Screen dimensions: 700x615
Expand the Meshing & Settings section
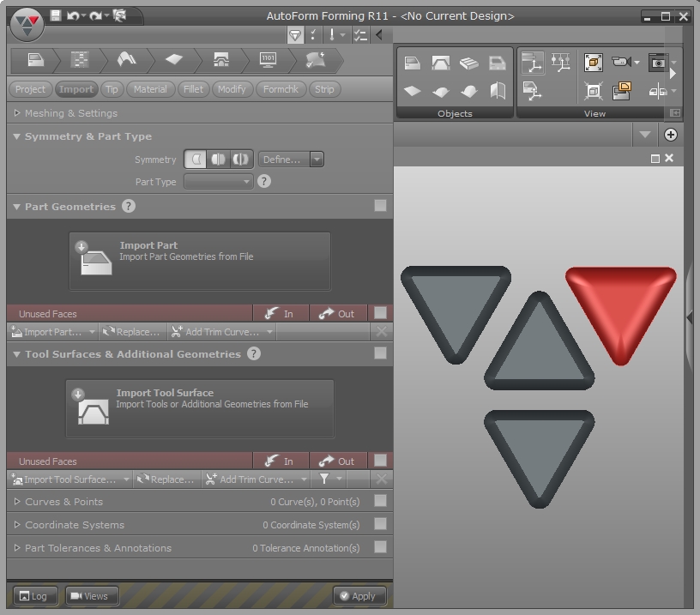pos(17,112)
